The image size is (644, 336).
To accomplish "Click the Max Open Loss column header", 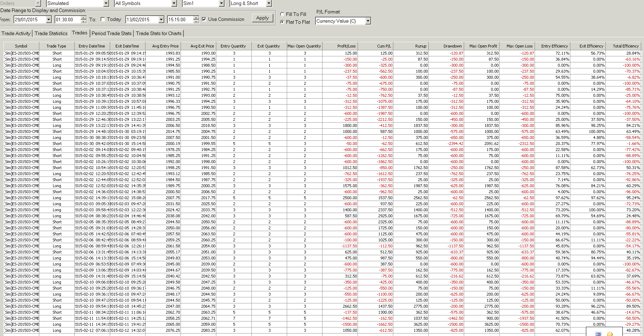I will [517, 46].
